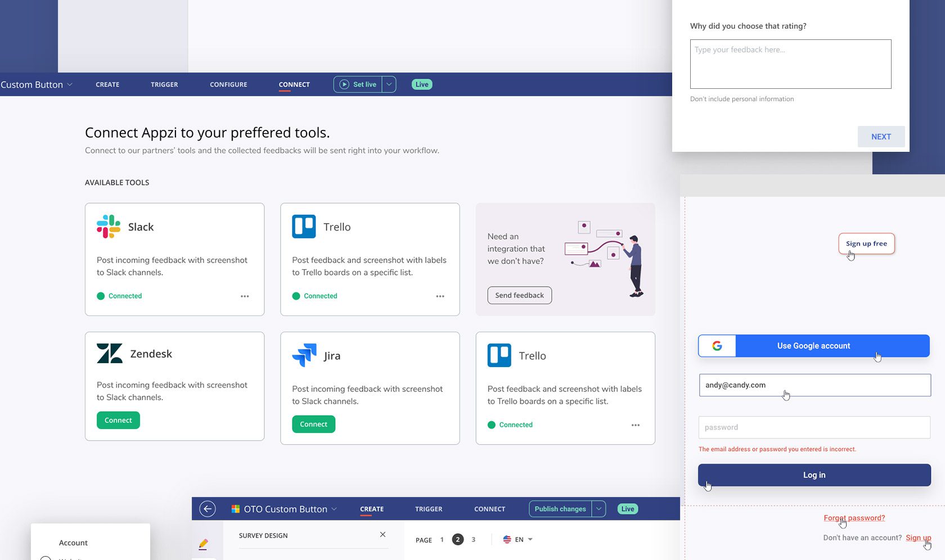Open the Forgot password? link
The height and width of the screenshot is (560, 945).
[854, 518]
